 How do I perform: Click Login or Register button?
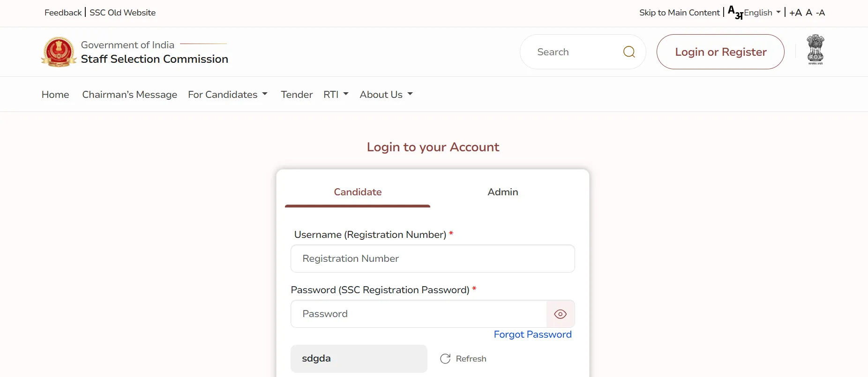(x=720, y=52)
